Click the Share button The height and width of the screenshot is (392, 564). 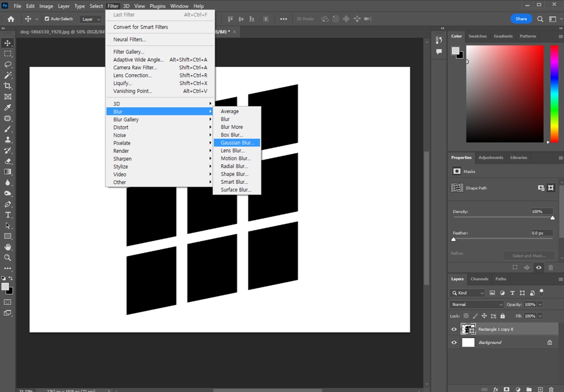(521, 18)
